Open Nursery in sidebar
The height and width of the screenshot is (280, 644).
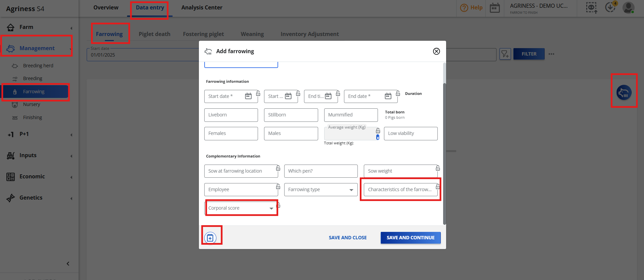[x=32, y=104]
